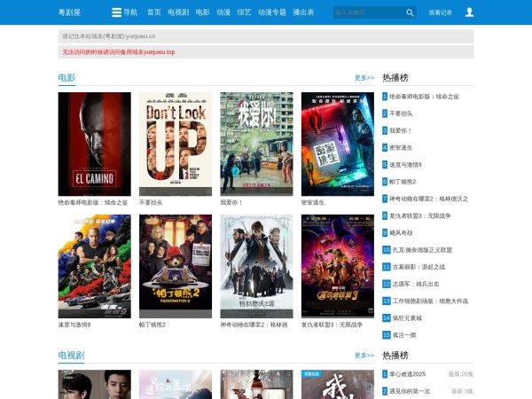Select 动漫 in the top navigation

tap(223, 12)
